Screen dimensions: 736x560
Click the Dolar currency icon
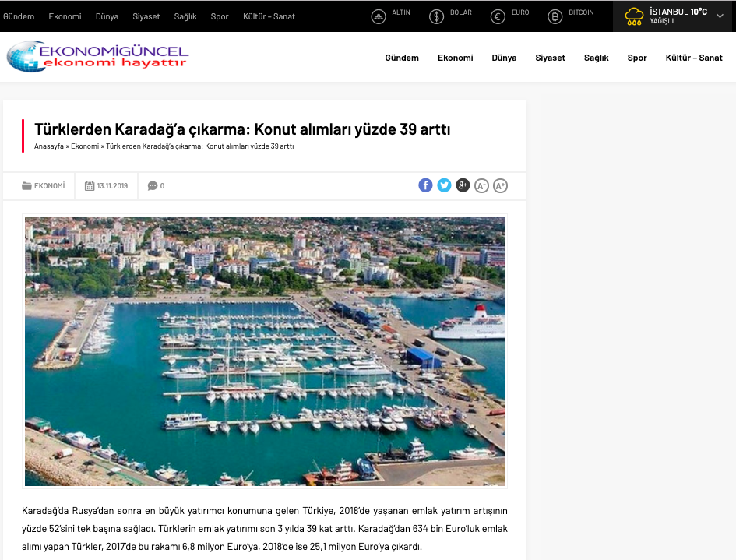coord(436,17)
